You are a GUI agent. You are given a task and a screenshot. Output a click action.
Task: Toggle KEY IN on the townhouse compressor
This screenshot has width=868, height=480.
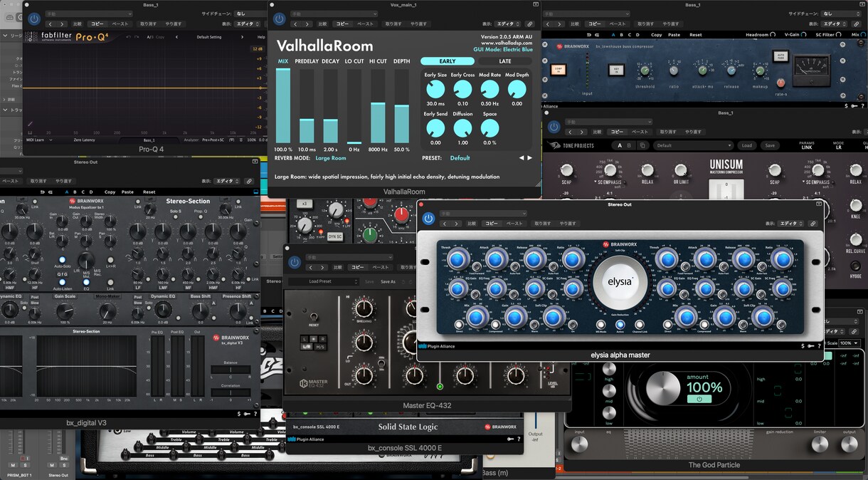pos(615,69)
